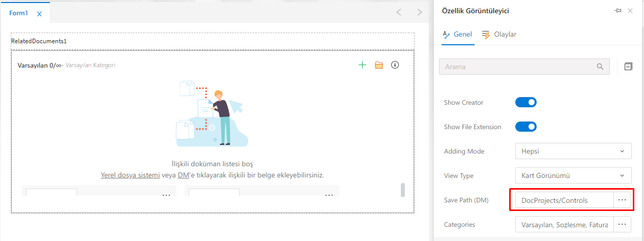Close the Form1 tab
This screenshot has width=644, height=241.
(40, 14)
